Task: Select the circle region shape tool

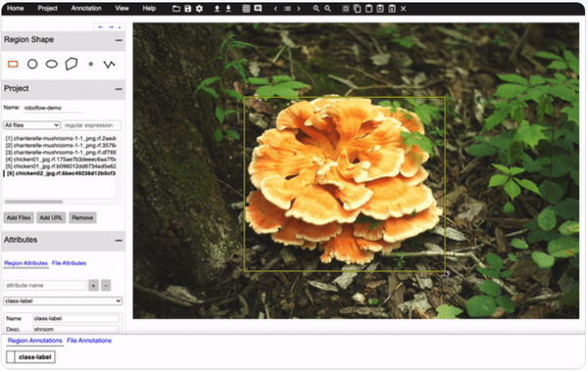Action: tap(32, 64)
